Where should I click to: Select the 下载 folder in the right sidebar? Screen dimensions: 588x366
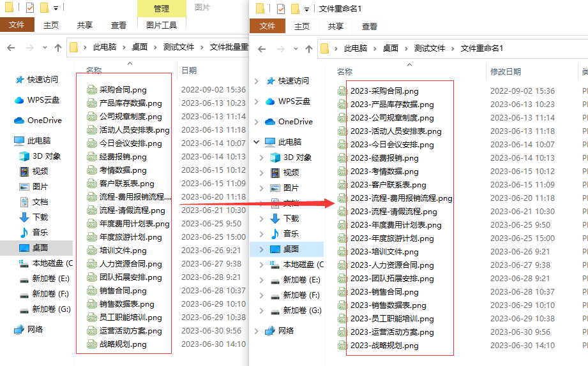tap(291, 218)
